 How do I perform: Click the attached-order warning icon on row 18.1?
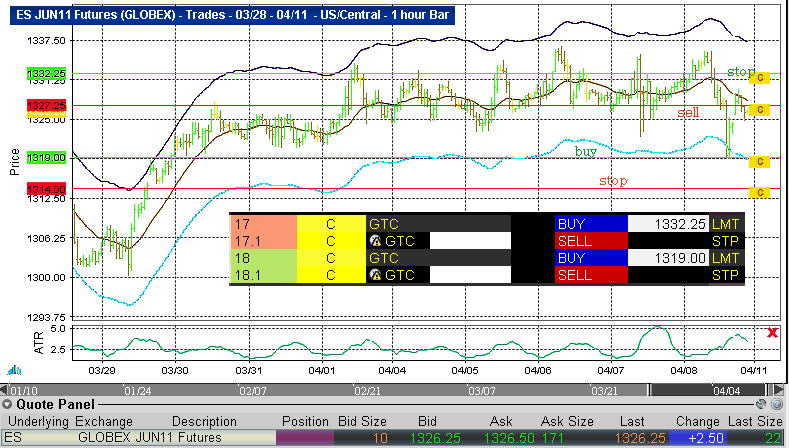click(x=375, y=275)
